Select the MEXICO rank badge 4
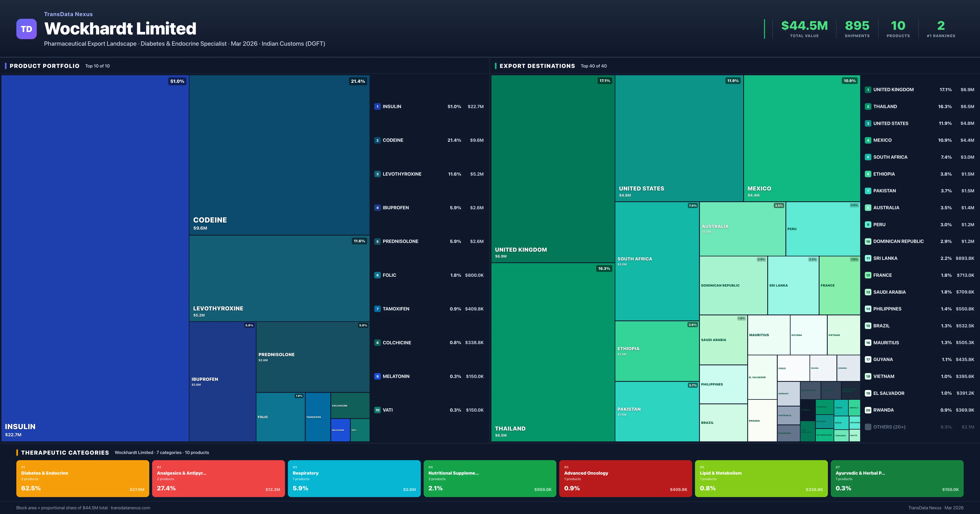Image resolution: width=980 pixels, height=514 pixels. (868, 140)
